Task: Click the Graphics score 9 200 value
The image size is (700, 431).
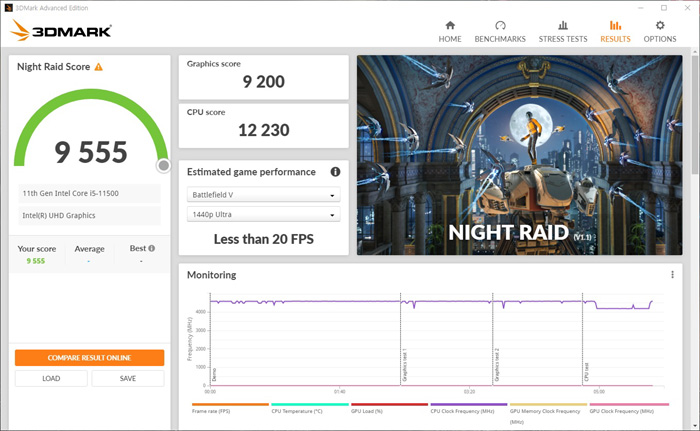Action: (x=263, y=82)
